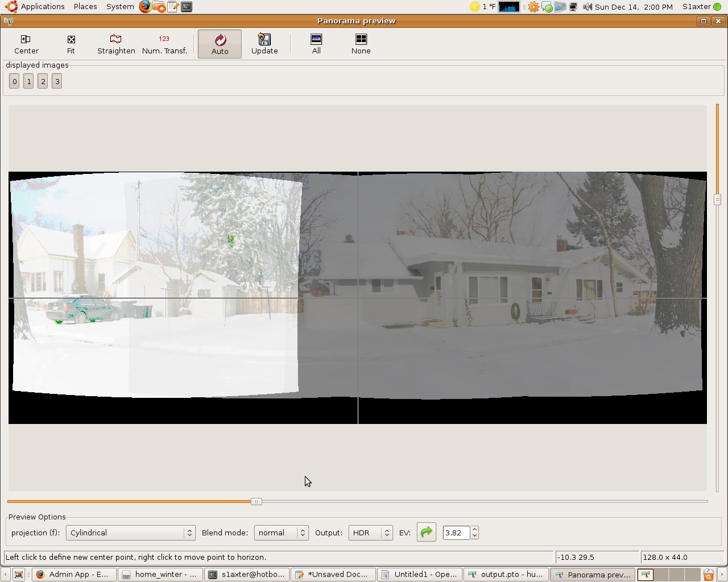Click the Update preview icon
The height and width of the screenshot is (582, 728).
(x=264, y=40)
